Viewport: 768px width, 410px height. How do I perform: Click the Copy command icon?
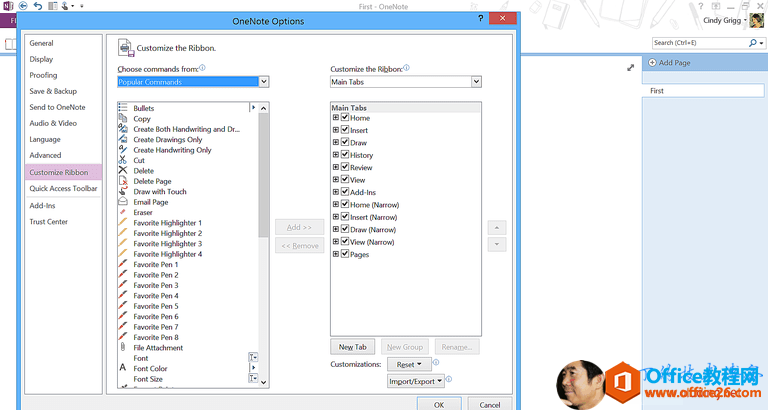click(123, 119)
